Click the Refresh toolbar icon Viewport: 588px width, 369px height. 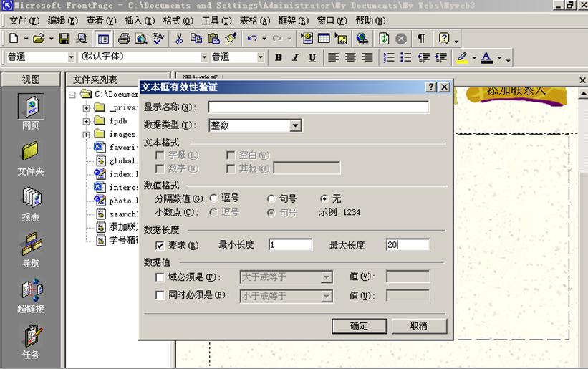(384, 38)
